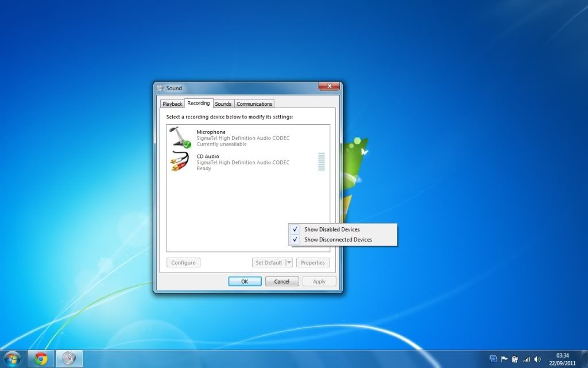The height and width of the screenshot is (368, 588).
Task: Click the CD Audio level meter
Action: pyautogui.click(x=322, y=162)
